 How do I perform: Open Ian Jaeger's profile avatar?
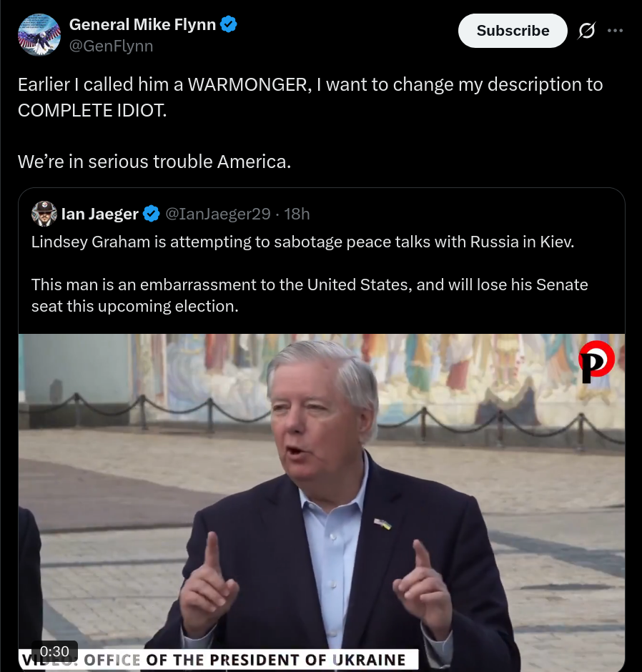coord(44,214)
